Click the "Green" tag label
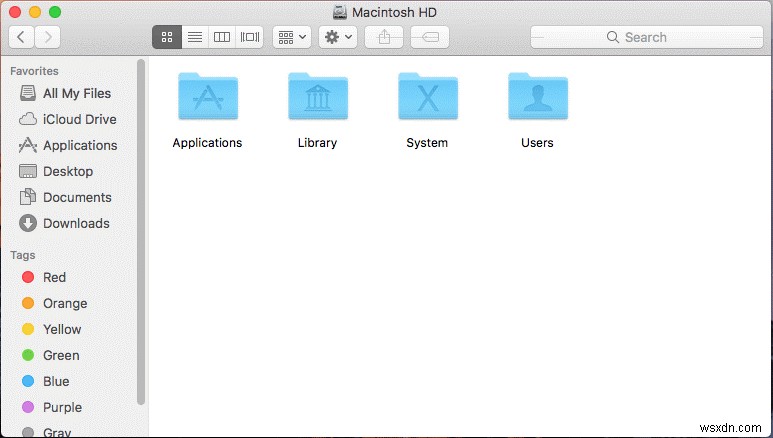 point(61,355)
